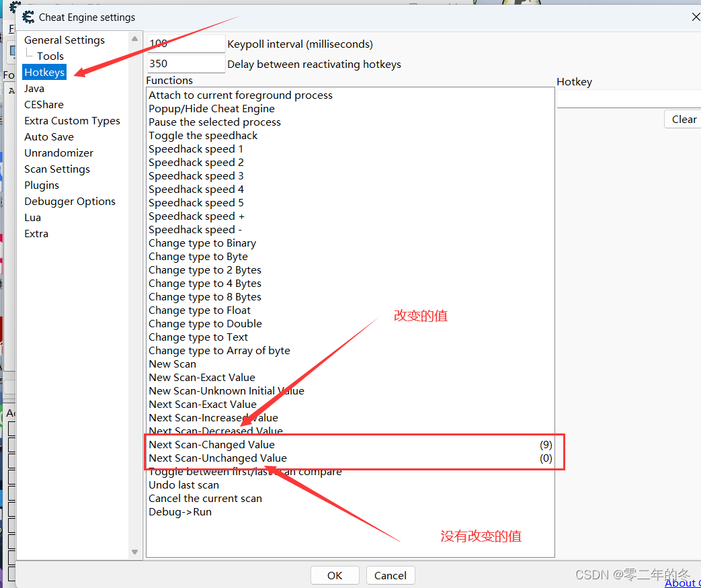Image resolution: width=701 pixels, height=588 pixels.
Task: Select 'Speedhack speed 3' function
Action: (x=350, y=175)
